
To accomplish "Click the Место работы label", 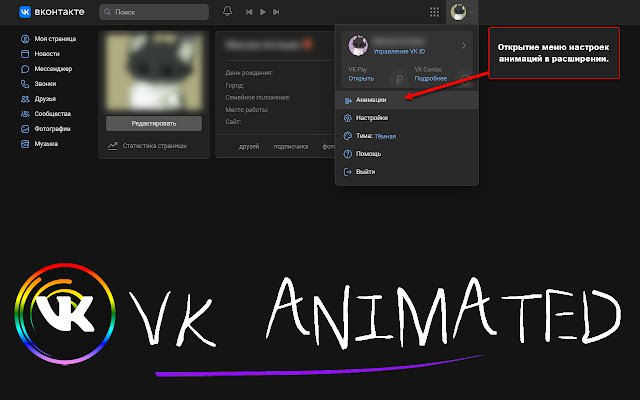I will (x=247, y=110).
